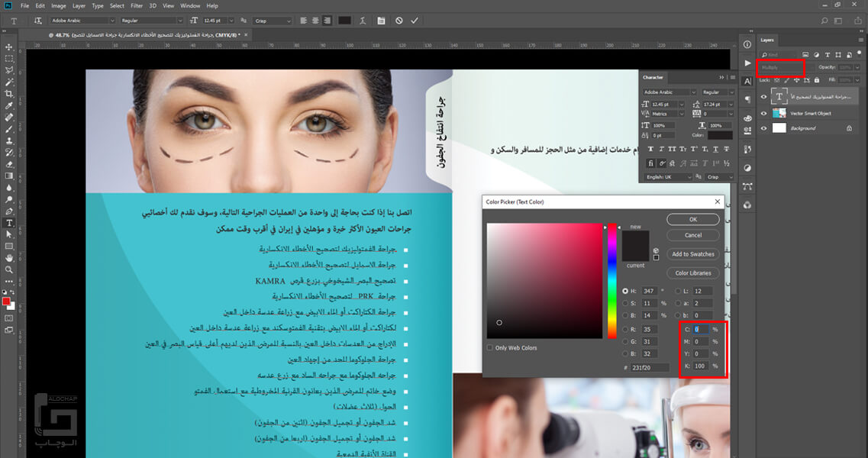Hide the Vector Smart Object layer
Viewport: 868px width, 458px height.
(764, 113)
